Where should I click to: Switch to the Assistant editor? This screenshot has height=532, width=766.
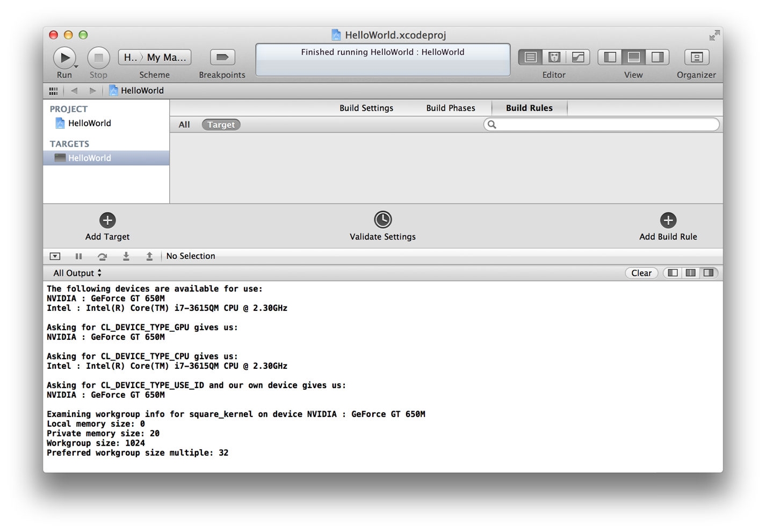point(554,57)
